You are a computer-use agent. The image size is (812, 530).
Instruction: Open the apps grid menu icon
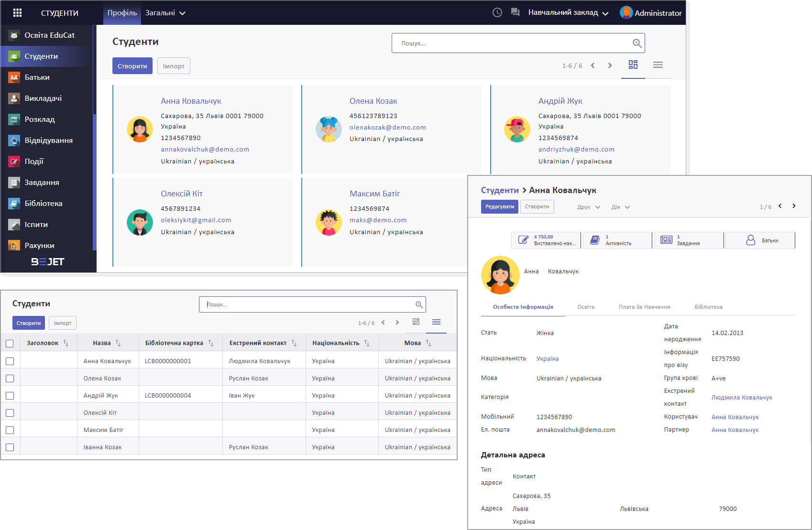17,13
